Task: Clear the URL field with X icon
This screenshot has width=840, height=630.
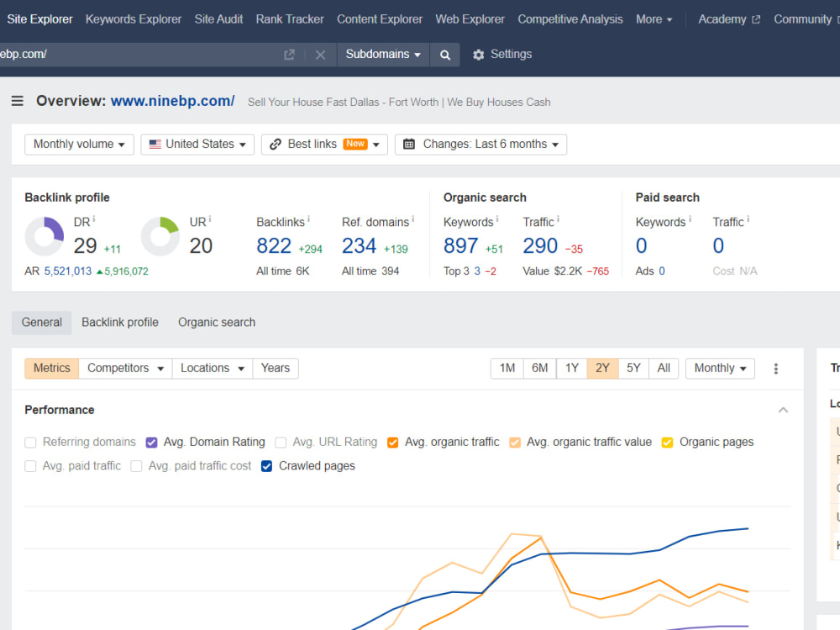Action: tap(320, 55)
